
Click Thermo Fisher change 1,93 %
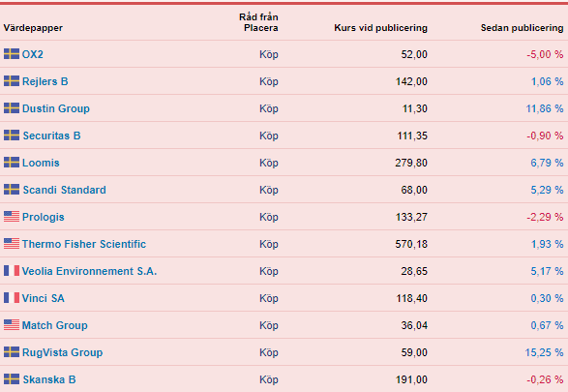coord(547,244)
